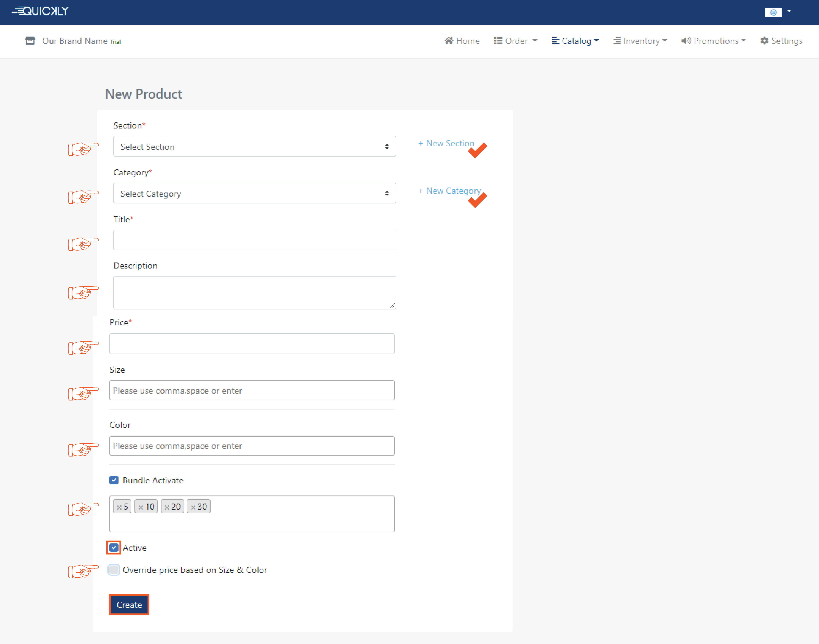Toggle the Active checkbox
Screen dimensions: 819x644
coord(114,548)
